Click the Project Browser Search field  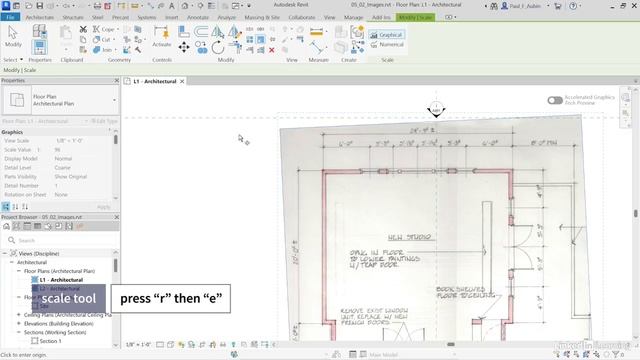(x=61, y=240)
